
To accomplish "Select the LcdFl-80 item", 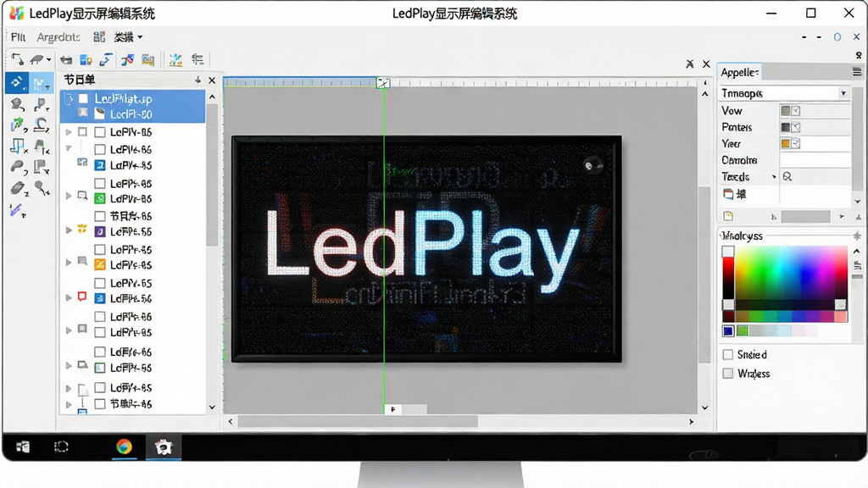I will [x=131, y=114].
